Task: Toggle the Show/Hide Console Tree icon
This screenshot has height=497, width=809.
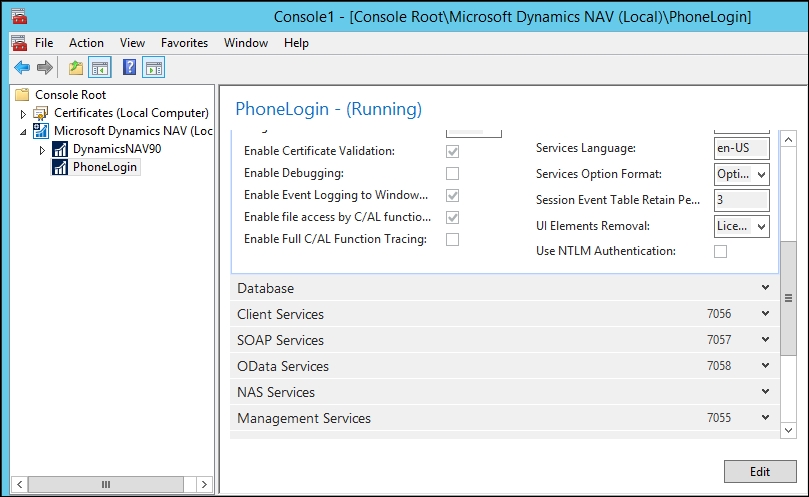Action: [x=100, y=67]
